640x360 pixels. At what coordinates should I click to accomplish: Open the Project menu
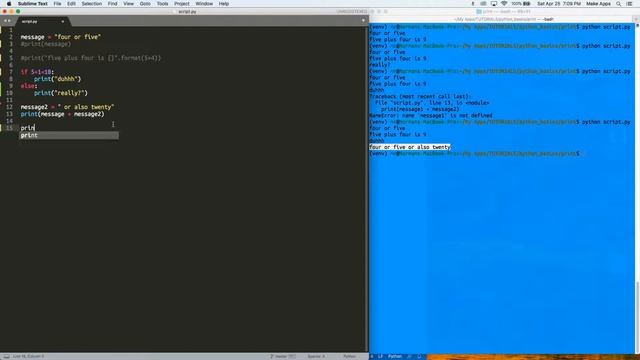click(182, 4)
